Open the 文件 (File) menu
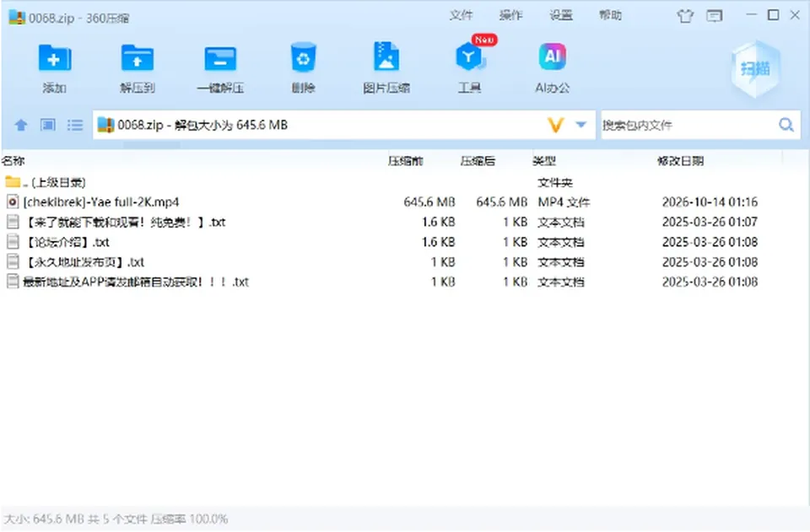Screen dimensions: 810x532 (x=461, y=15)
